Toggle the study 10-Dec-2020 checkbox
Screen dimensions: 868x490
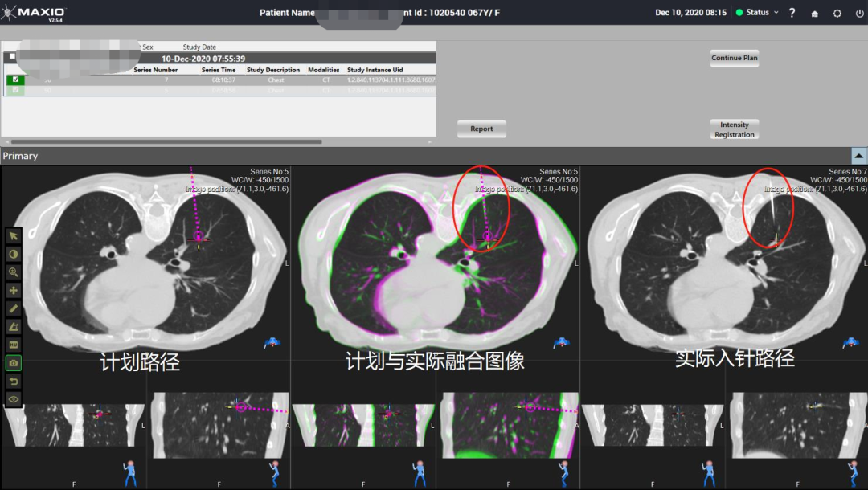point(12,56)
